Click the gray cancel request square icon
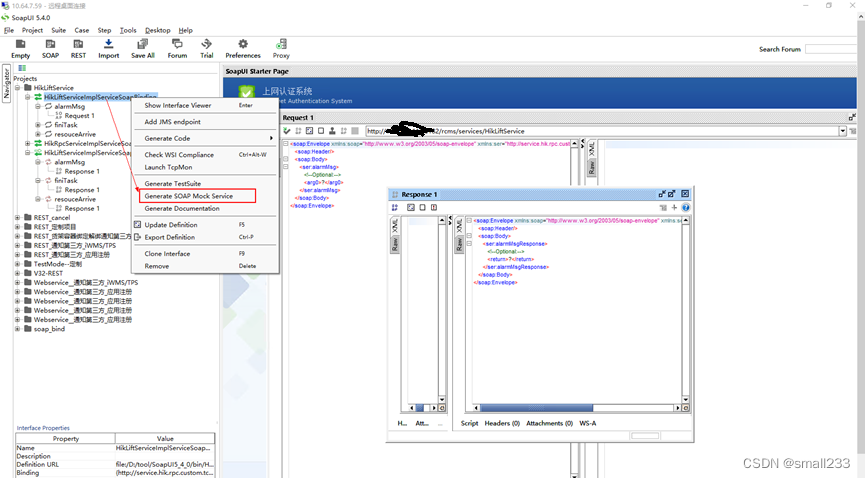The width and height of the screenshot is (865, 478). (355, 131)
